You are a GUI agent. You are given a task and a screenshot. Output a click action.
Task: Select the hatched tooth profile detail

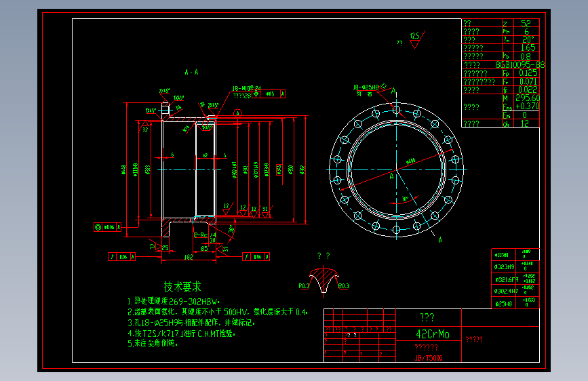point(324,281)
